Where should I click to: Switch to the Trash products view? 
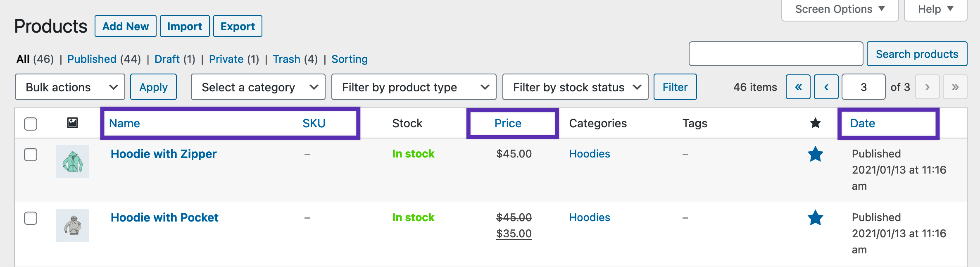(287, 59)
